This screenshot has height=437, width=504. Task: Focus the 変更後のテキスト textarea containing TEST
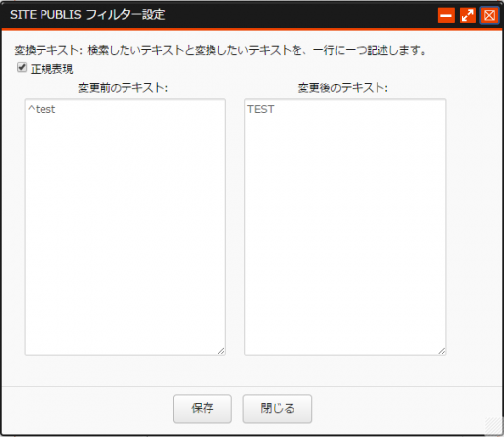coord(345,226)
